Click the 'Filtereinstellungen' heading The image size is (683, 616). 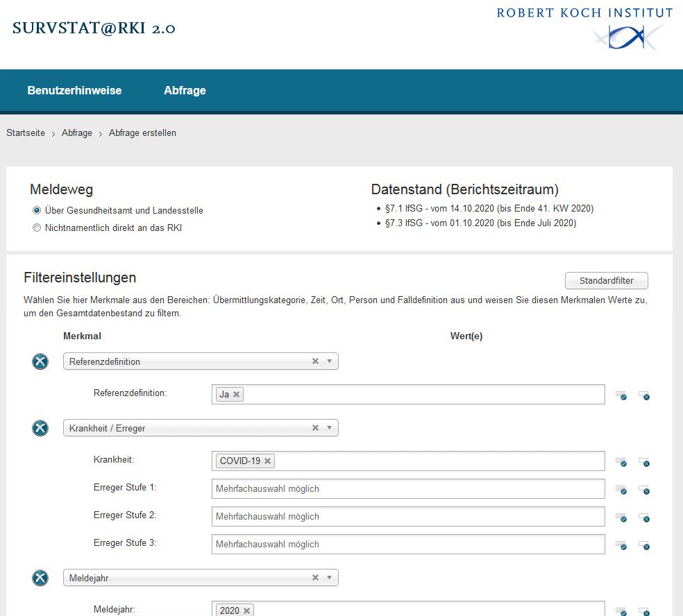tap(80, 277)
